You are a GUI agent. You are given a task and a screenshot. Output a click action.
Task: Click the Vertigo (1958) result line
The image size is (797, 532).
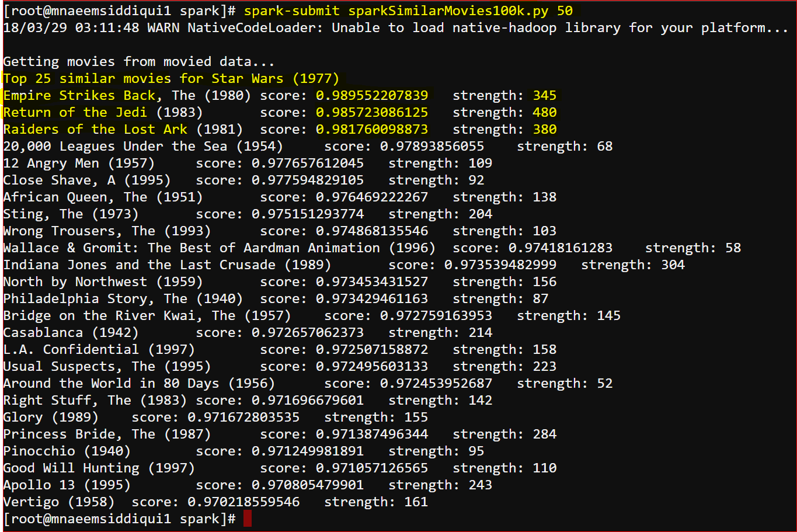point(215,502)
